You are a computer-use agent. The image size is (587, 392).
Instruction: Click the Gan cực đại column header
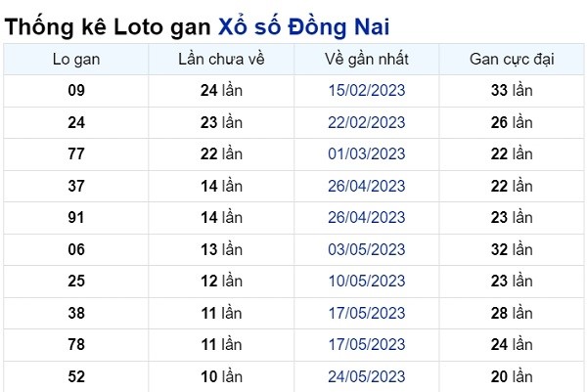click(x=512, y=59)
